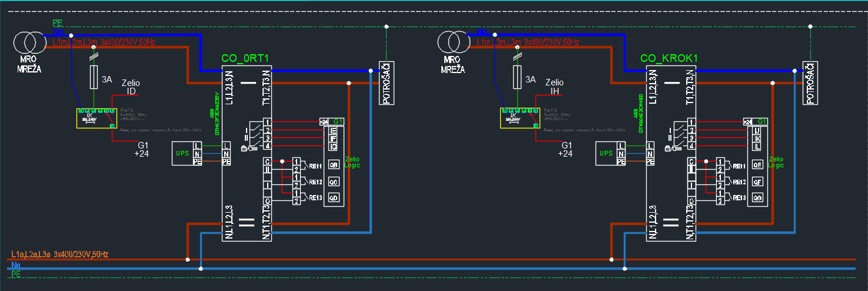868x291 pixels.
Task: Click the 3A fuse symbol near CO_0RT1
Action: pyautogui.click(x=93, y=77)
